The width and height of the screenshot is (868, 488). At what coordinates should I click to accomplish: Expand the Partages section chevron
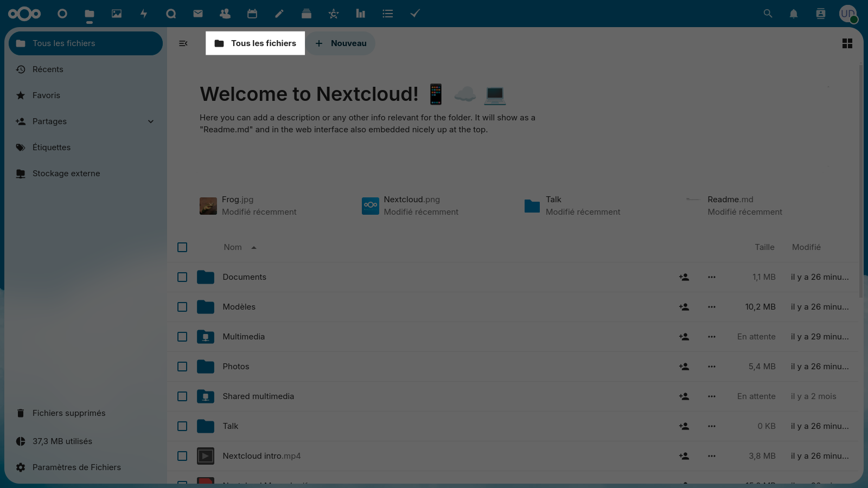(151, 121)
